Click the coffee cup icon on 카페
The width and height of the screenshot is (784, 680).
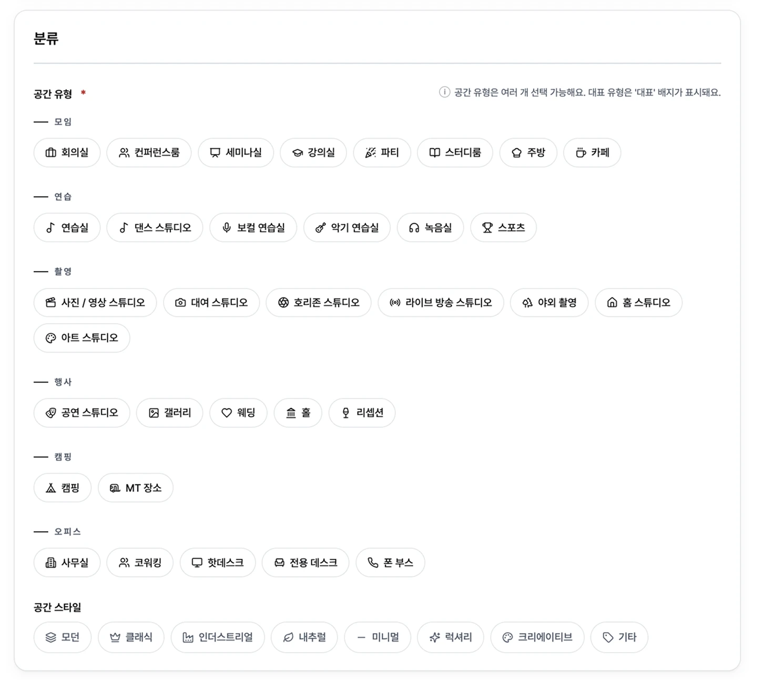[581, 153]
